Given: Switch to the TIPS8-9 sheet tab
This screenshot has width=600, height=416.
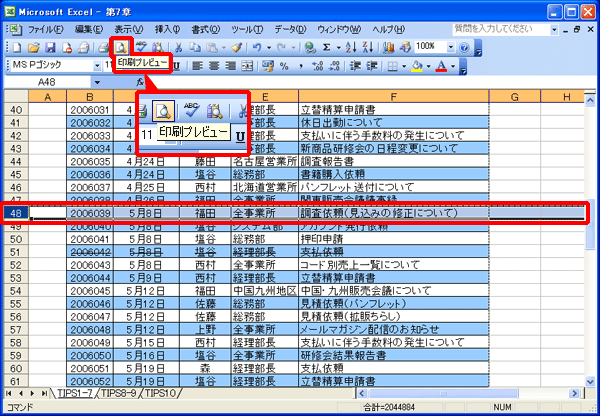Looking at the screenshot, I should pyautogui.click(x=117, y=393).
